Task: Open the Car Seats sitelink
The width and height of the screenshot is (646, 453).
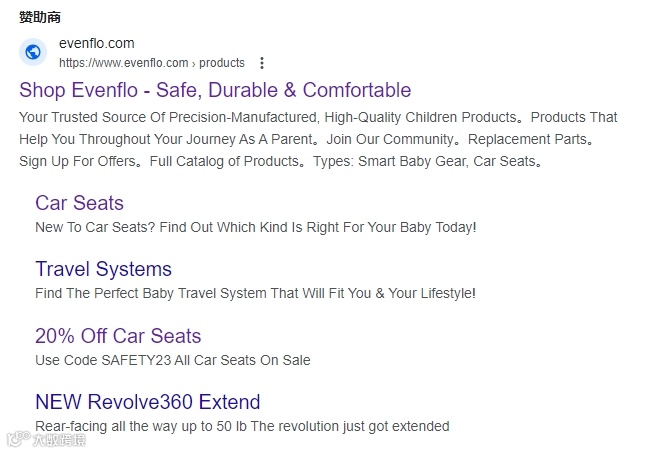Action: pos(79,203)
